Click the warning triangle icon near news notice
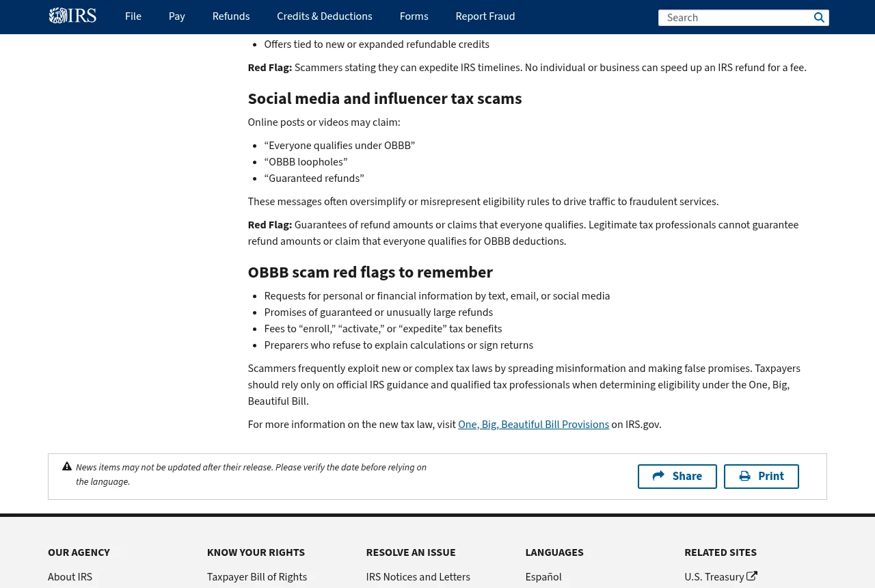 tap(67, 466)
